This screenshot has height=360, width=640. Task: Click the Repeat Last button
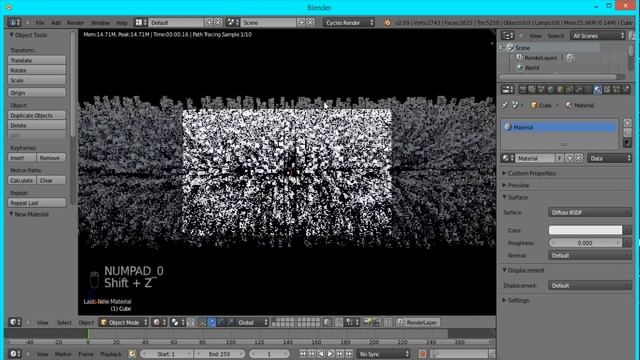[37, 203]
